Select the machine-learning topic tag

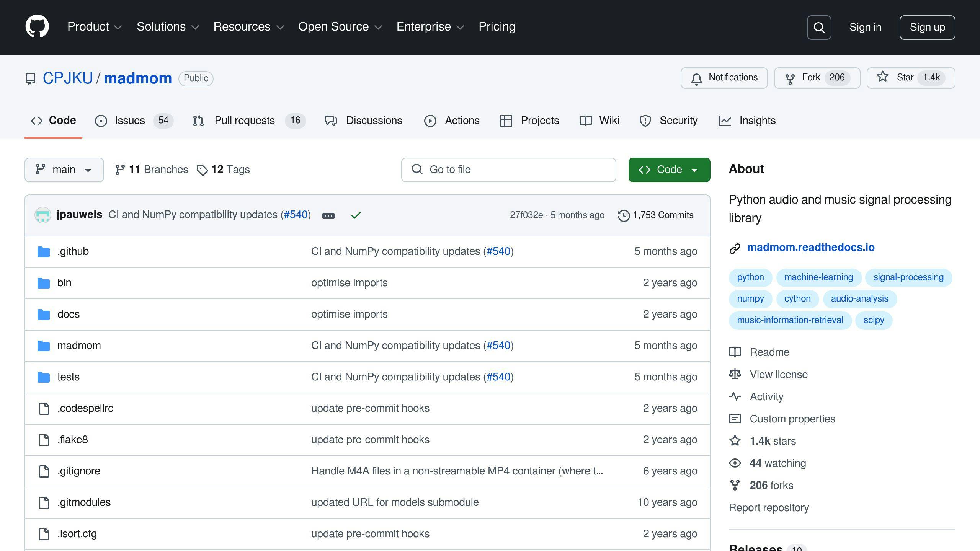[818, 277]
